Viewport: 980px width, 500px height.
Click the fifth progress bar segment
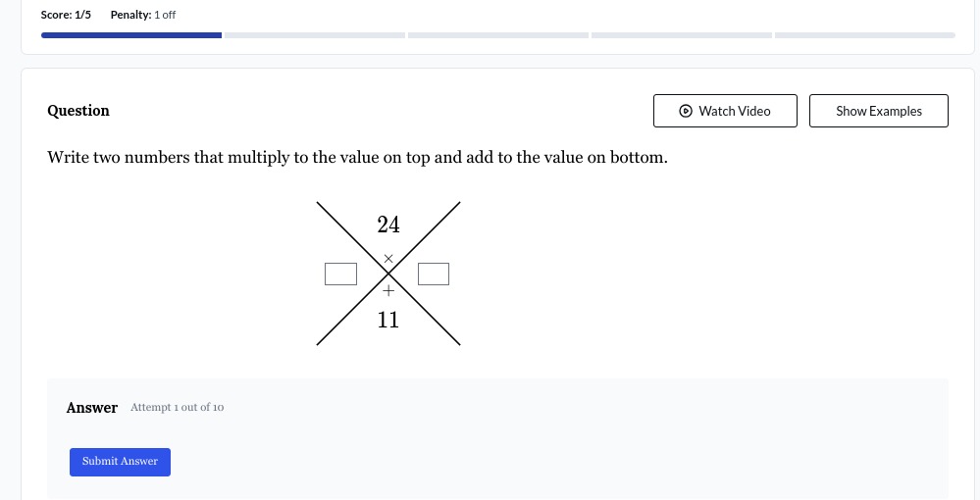865,35
